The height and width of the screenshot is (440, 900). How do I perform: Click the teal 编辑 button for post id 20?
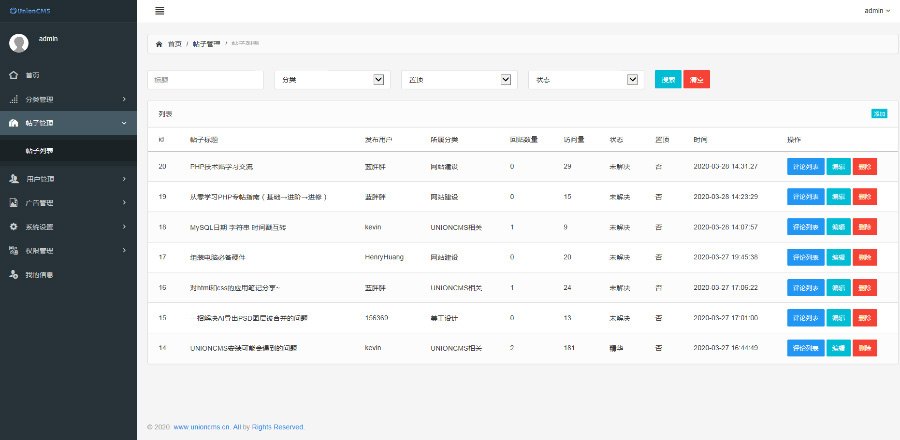839,166
